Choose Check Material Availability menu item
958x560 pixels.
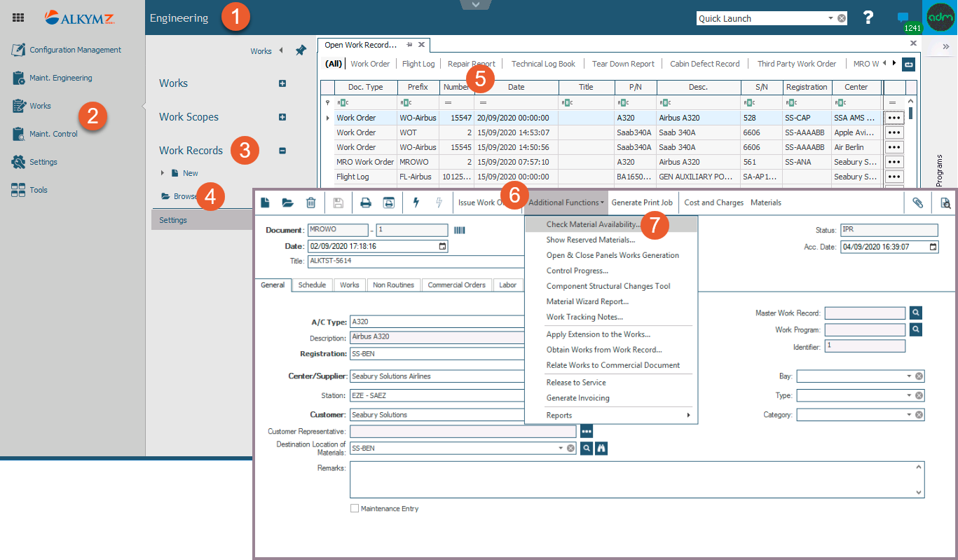tap(610, 224)
